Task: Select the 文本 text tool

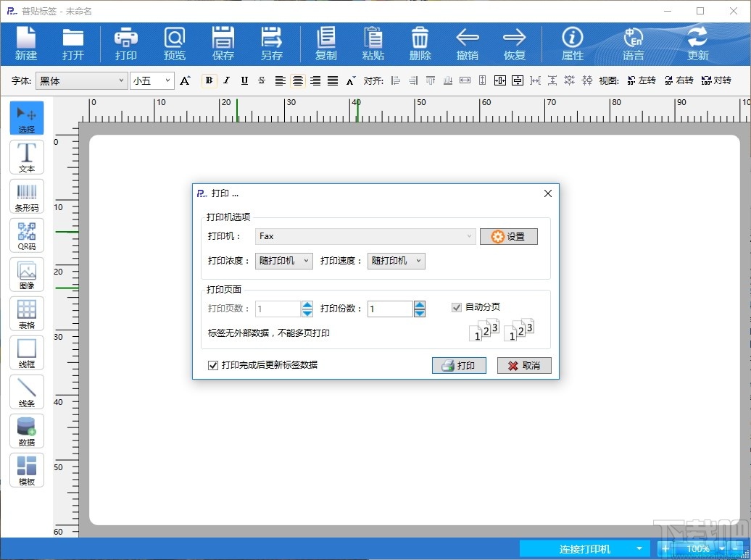Action: coord(27,157)
